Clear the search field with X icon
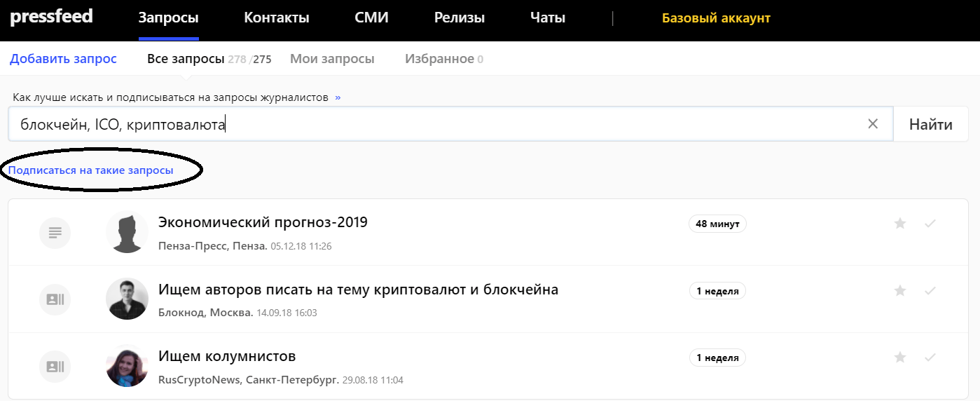Viewport: 980px width, 401px height. coord(873,124)
